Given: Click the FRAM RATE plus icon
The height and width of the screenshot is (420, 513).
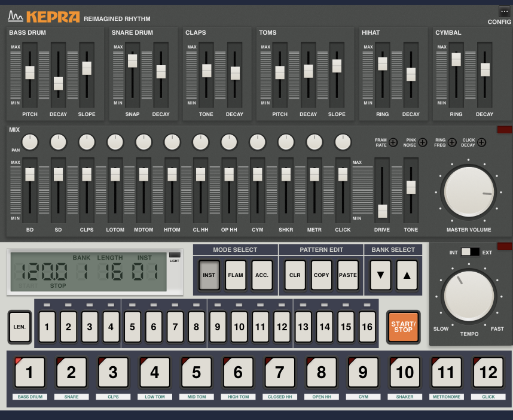Looking at the screenshot, I should coord(393,142).
